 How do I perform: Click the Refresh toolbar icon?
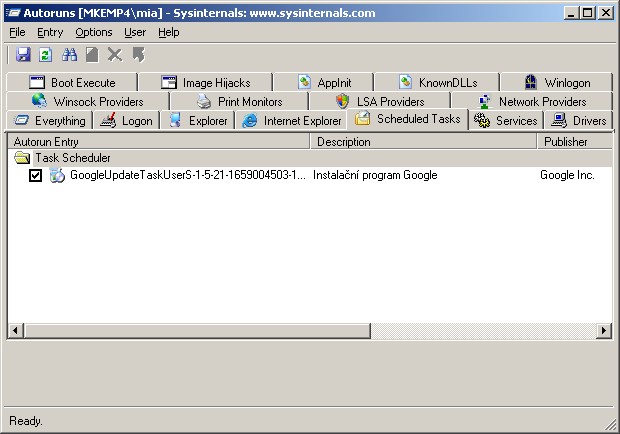tap(45, 55)
